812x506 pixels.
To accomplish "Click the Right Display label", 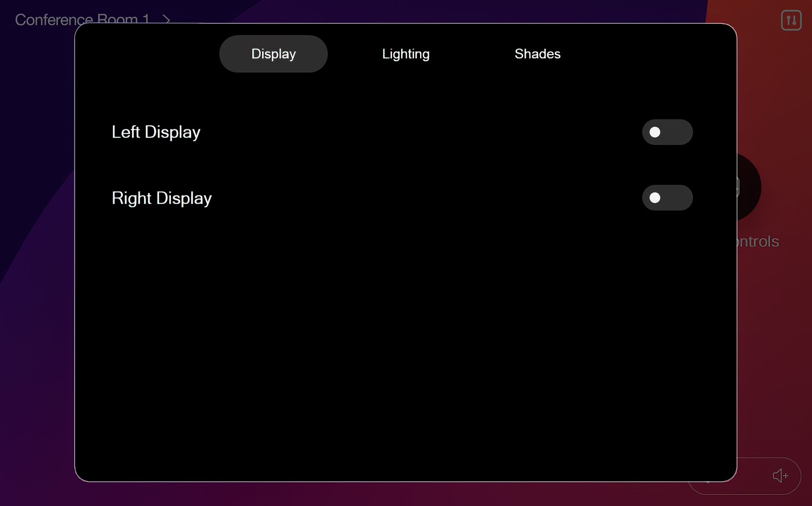I will (x=161, y=198).
